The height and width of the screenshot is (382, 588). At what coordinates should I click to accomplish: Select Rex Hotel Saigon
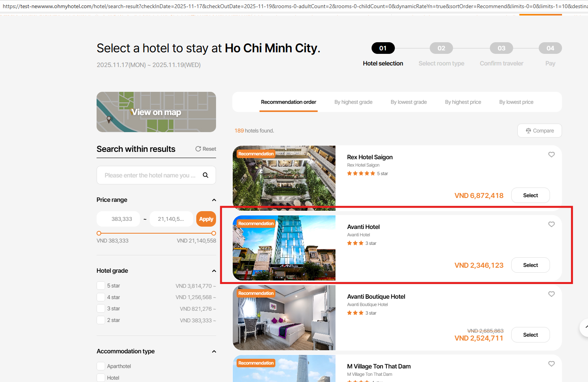530,195
